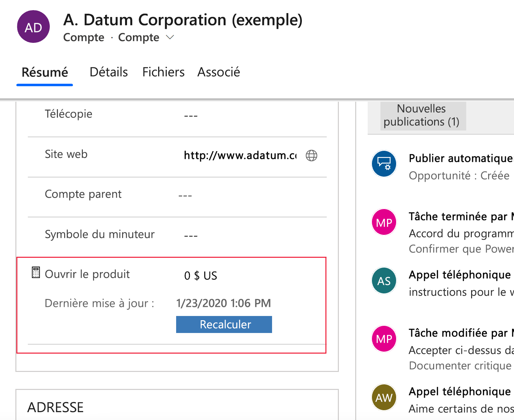Open the Associé tab

point(219,72)
